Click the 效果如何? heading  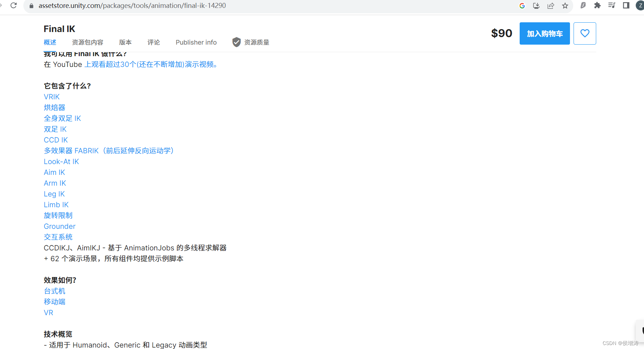[x=60, y=280]
